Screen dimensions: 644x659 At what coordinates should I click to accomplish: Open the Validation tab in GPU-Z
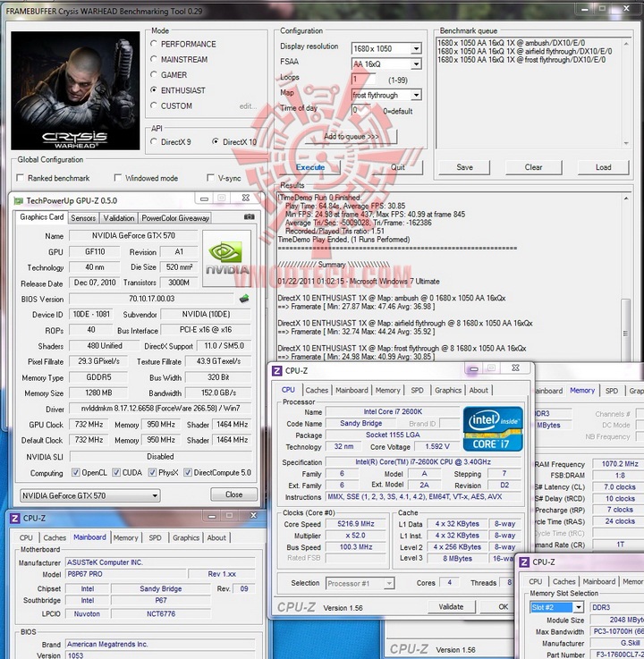119,218
